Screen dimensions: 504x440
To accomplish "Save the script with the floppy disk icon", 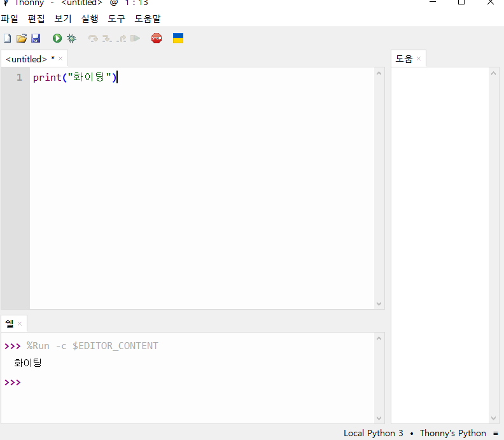I will click(36, 39).
